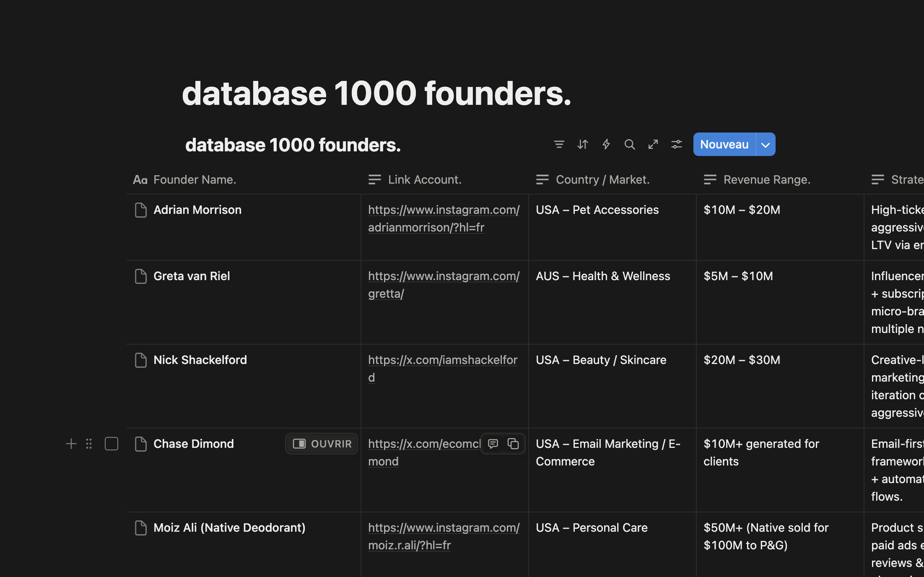This screenshot has width=924, height=577.
Task: Click the Aa icon on Founder Name column
Action: [x=140, y=179]
